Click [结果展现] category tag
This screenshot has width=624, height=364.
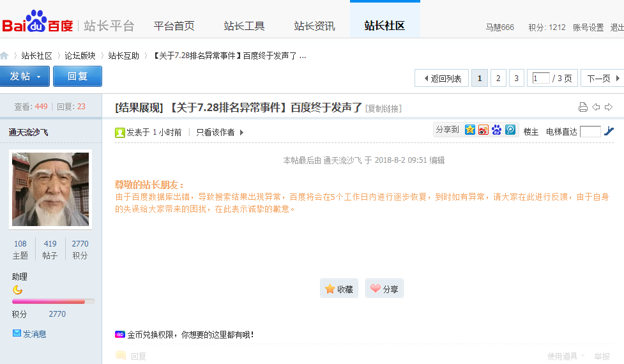139,108
